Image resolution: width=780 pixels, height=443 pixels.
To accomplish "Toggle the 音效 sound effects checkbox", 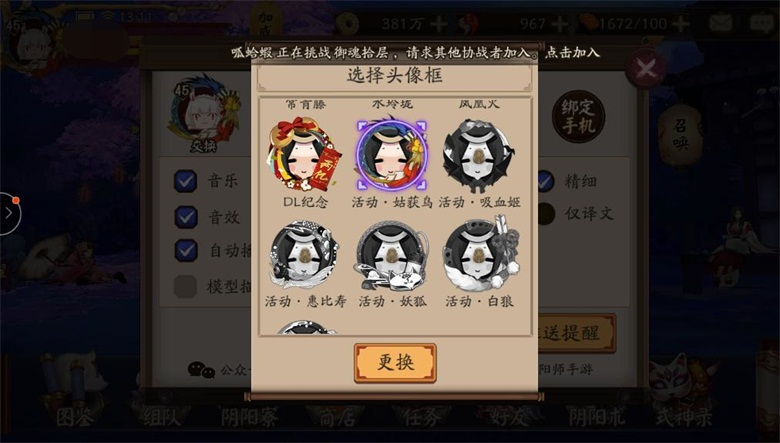I will tap(186, 217).
